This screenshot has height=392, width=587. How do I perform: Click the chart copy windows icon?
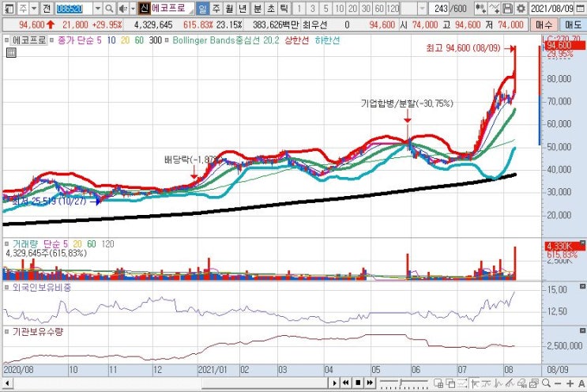pyautogui.click(x=534, y=383)
